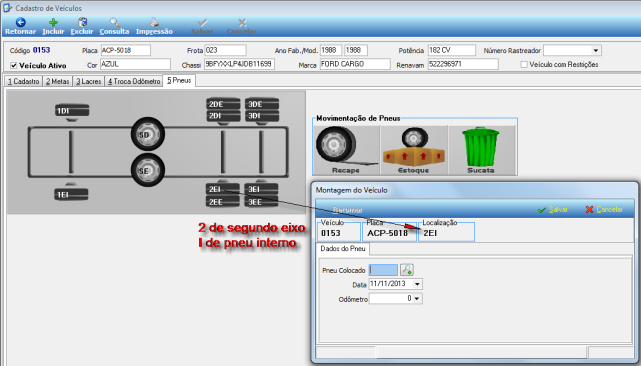Click the Impressão printer icon
This screenshot has width=641, height=366.
155,22
